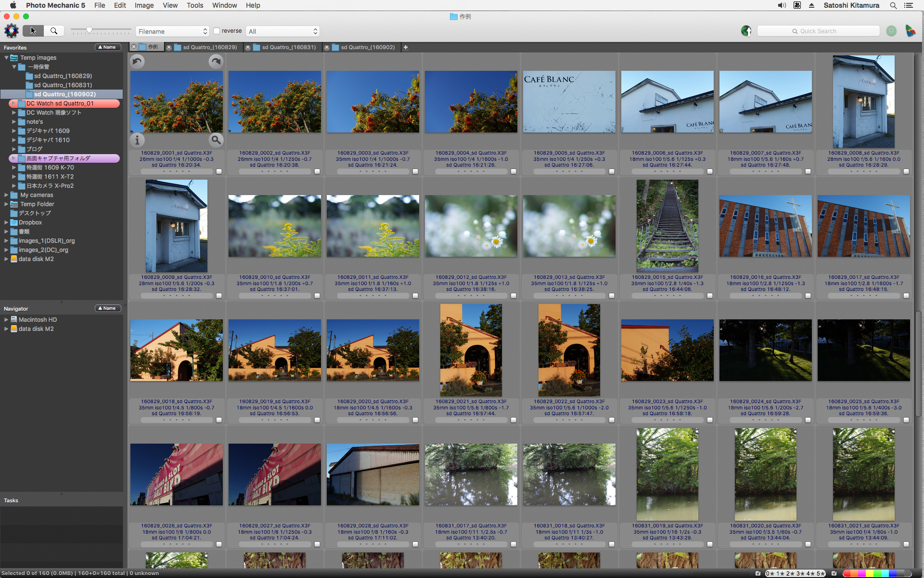Toggle the star rating filter checkbox
This screenshot has height=578, width=924.
tap(758, 573)
